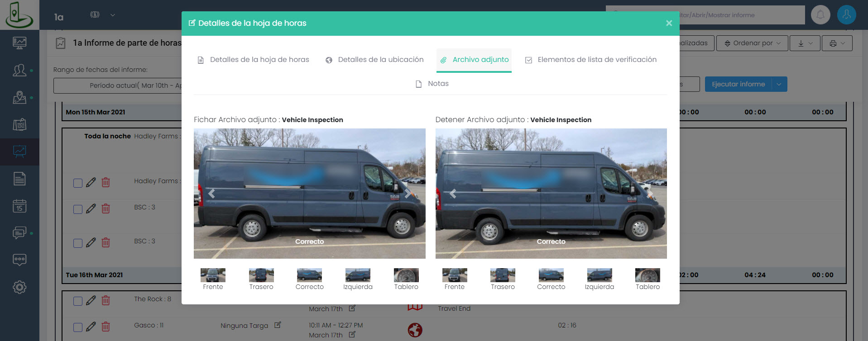
Task: Tick the checkbox in The Rock : 8 row
Action: (78, 301)
